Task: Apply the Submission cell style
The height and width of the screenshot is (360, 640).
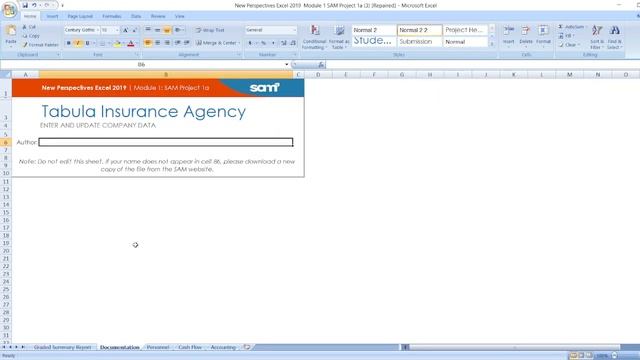Action: tap(420, 42)
